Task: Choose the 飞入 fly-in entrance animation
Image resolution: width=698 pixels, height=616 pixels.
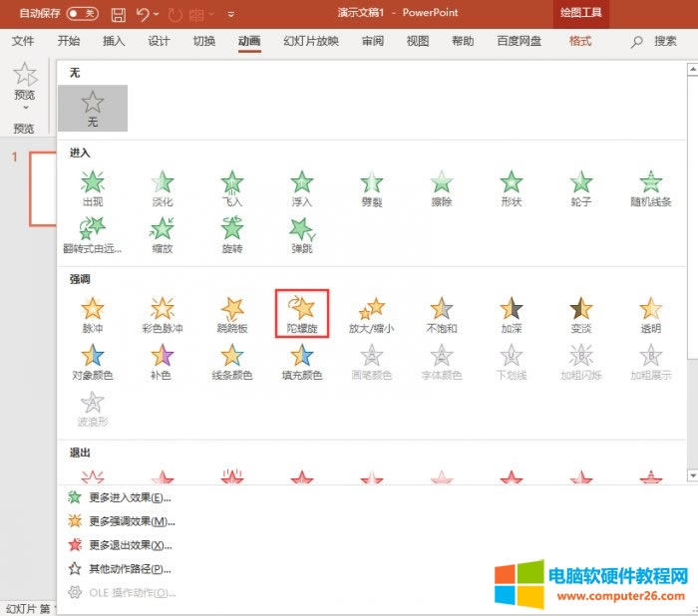Action: (x=232, y=188)
